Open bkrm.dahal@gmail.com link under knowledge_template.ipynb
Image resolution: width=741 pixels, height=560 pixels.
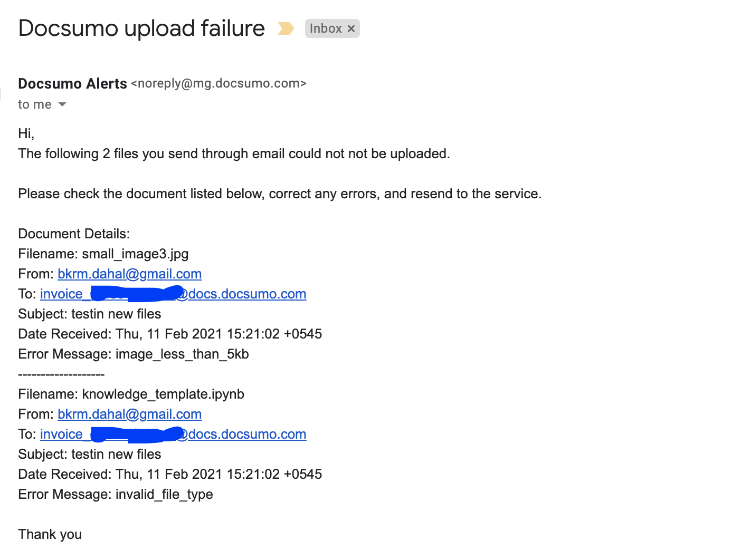coord(129,414)
